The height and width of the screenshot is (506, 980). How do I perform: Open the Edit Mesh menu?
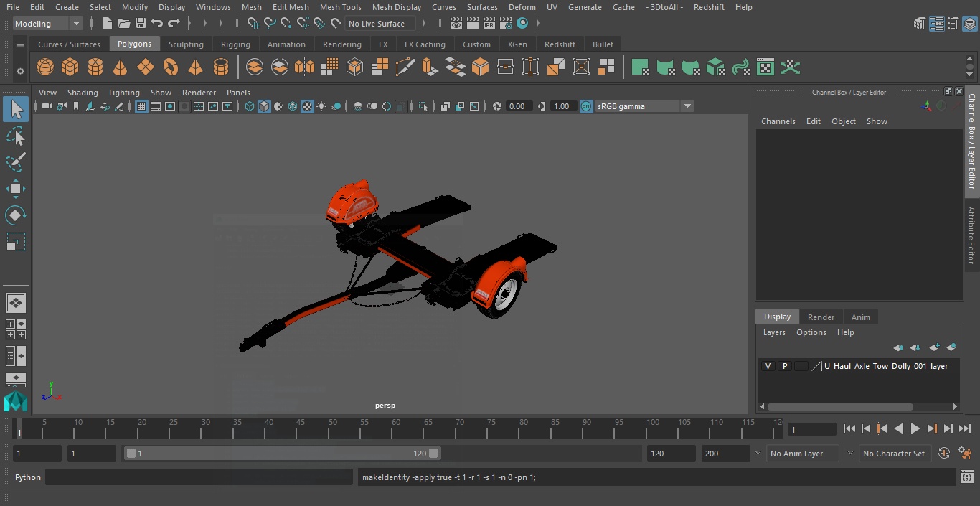[291, 7]
